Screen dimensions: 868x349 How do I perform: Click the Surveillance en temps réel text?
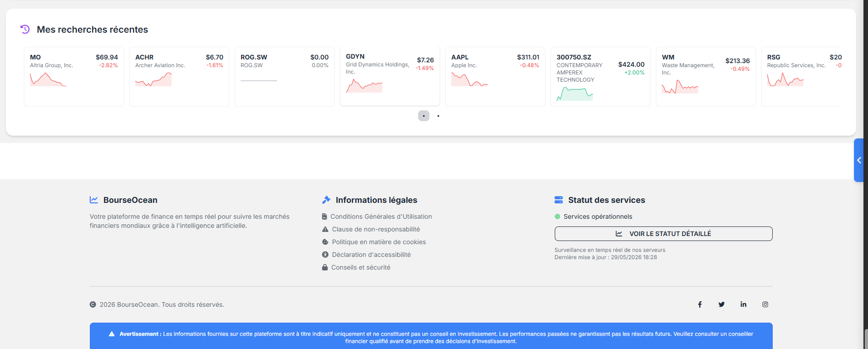click(610, 250)
